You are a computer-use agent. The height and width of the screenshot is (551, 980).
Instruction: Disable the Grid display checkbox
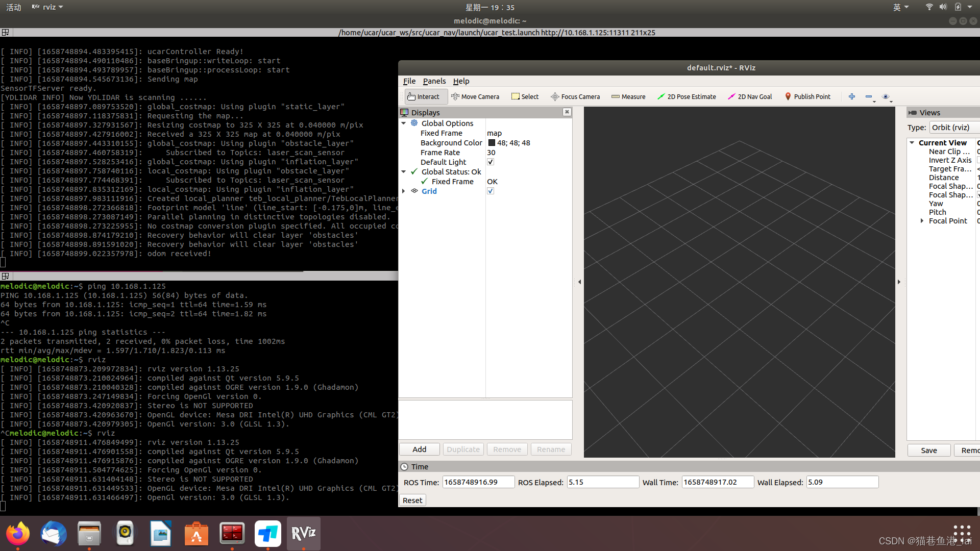491,191
